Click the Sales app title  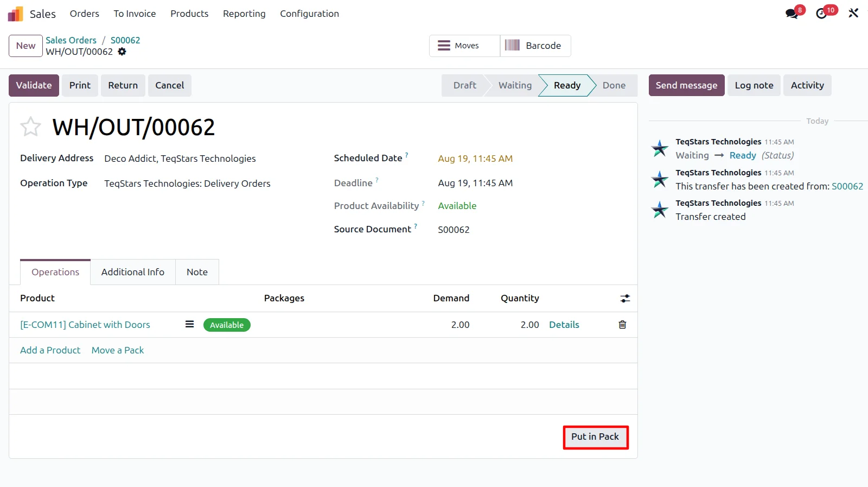[43, 14]
